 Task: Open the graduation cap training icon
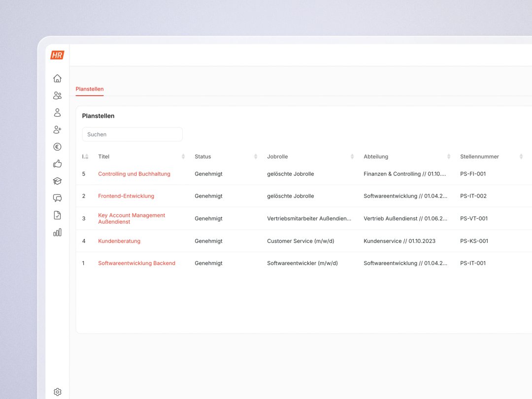point(57,181)
